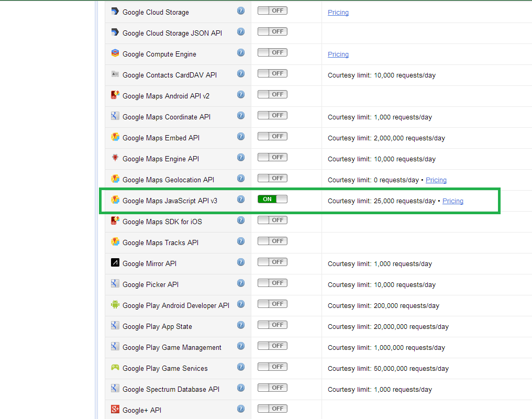This screenshot has width=532, height=419.
Task: Open help for Google Maps Geolocation API
Action: click(x=241, y=179)
